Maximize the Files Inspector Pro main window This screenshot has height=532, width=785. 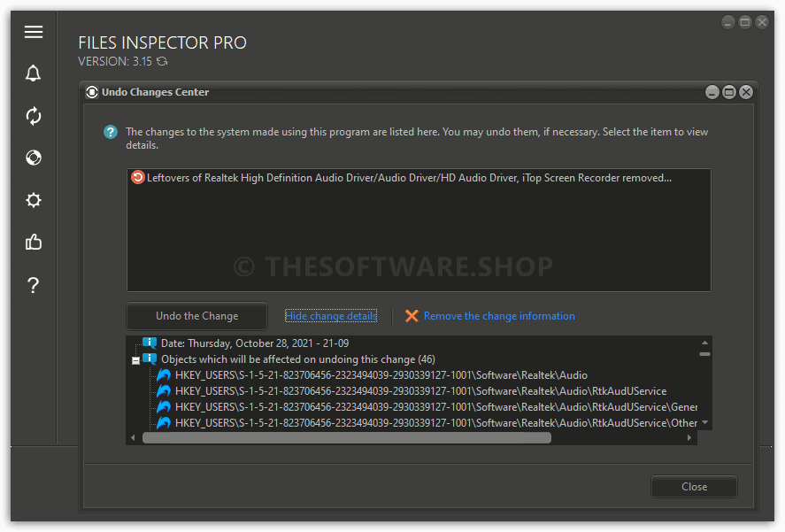(745, 22)
